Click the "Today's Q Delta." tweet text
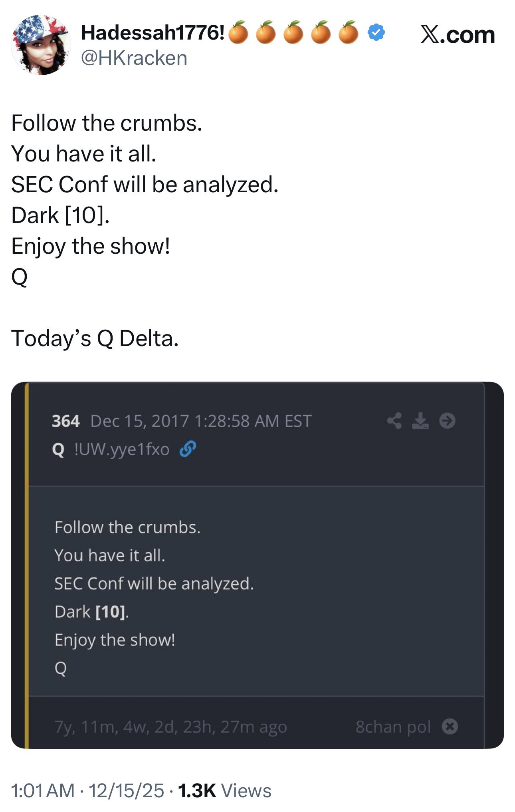515x812 pixels. point(95,338)
